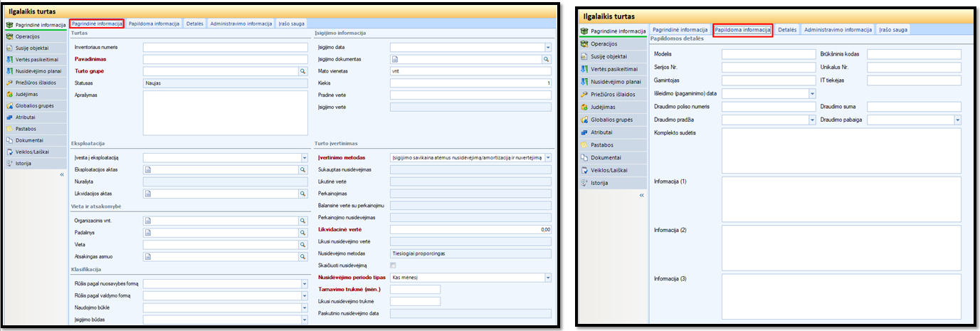Collapse left window sidebar with double chevron

tap(61, 174)
